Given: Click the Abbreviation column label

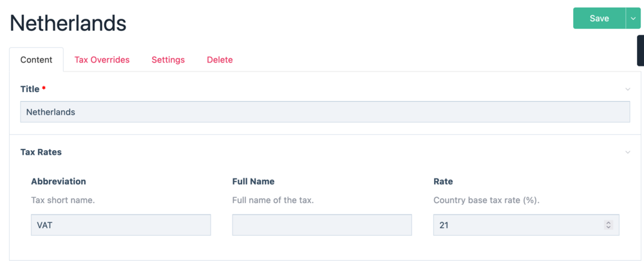Looking at the screenshot, I should pos(59,182).
